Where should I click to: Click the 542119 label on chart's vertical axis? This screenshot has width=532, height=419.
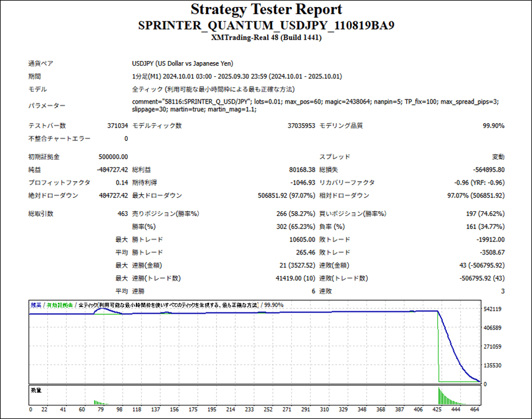click(x=493, y=310)
